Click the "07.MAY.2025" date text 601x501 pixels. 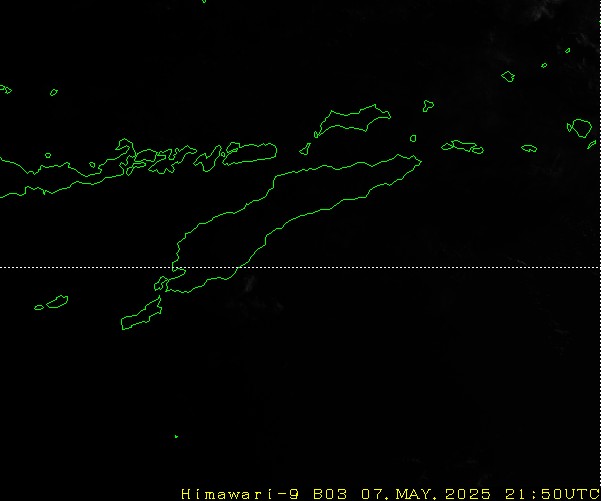pos(426,494)
